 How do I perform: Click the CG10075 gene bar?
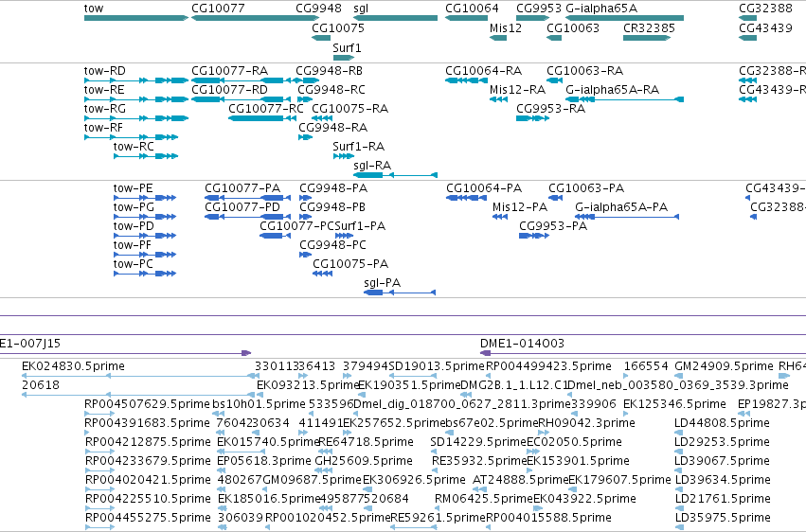point(321,38)
